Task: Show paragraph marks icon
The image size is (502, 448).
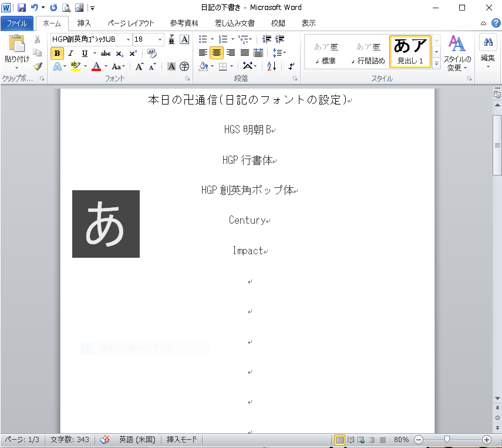Action: tap(292, 66)
